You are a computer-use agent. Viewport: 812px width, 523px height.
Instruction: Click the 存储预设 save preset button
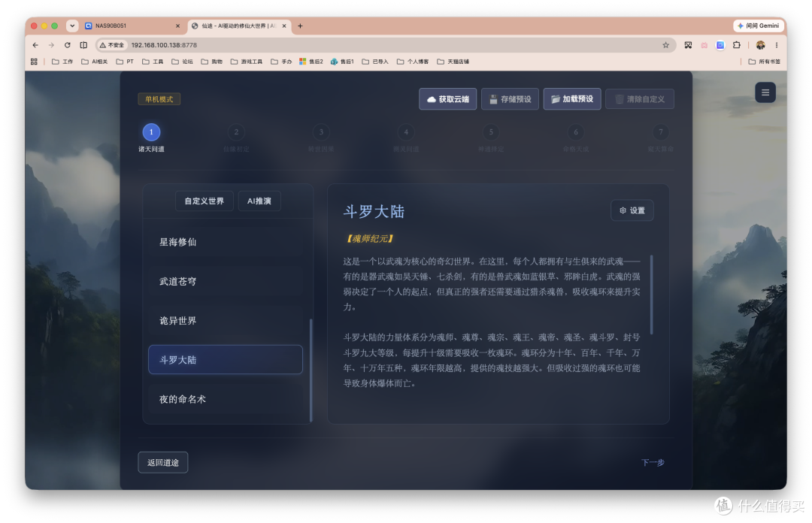click(x=510, y=99)
